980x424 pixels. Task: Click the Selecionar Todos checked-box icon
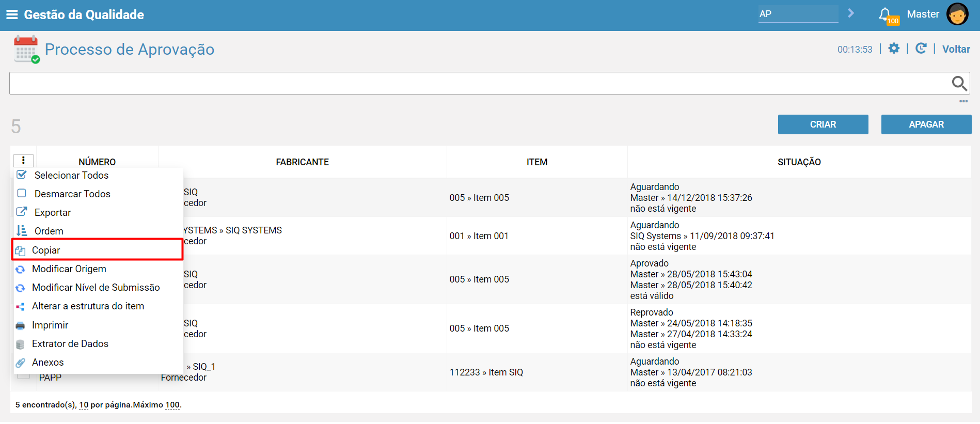click(22, 175)
